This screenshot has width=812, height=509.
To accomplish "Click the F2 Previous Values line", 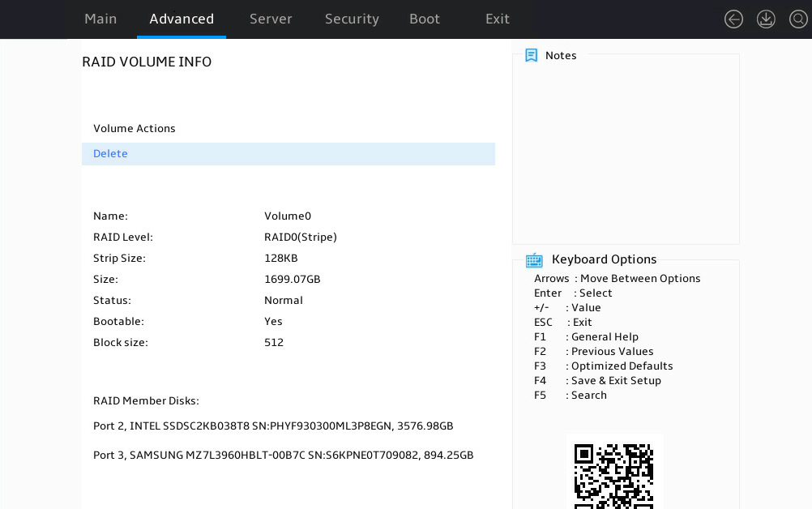I will click(593, 352).
